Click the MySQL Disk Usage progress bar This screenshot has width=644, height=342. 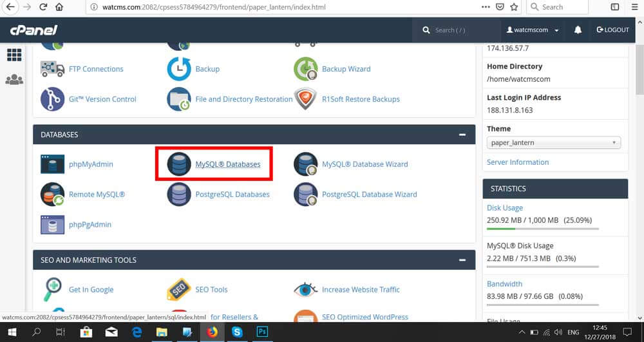542,267
